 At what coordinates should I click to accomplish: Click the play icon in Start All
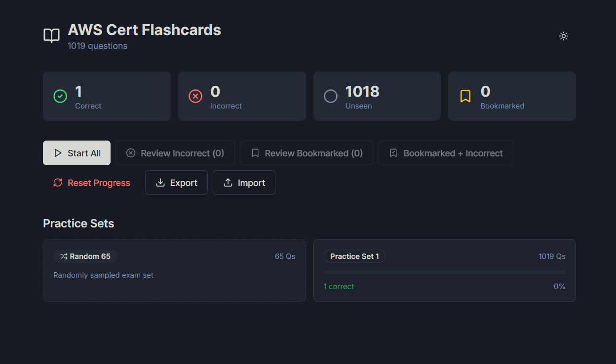point(58,153)
